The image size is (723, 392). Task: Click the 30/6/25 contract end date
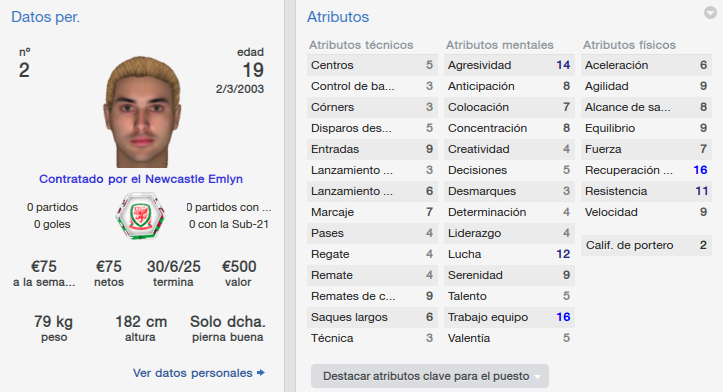(x=174, y=267)
